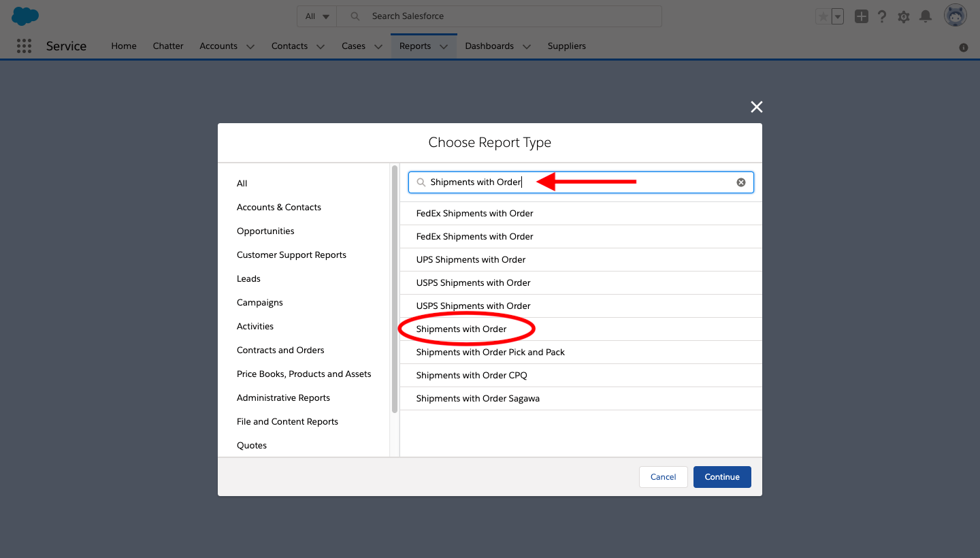980x558 pixels.
Task: Select the File and Content Reports category
Action: 287,422
